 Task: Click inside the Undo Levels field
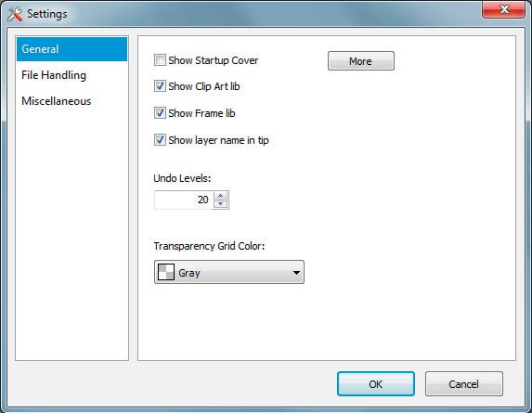point(184,200)
